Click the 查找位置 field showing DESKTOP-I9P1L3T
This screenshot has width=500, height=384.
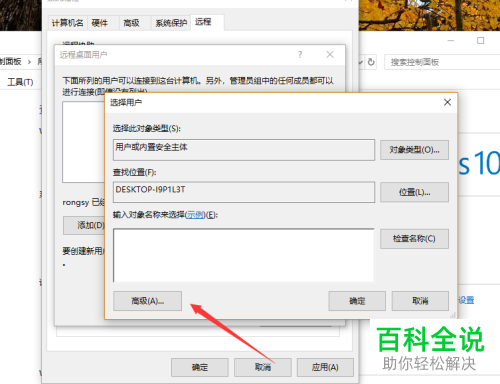[x=244, y=192]
